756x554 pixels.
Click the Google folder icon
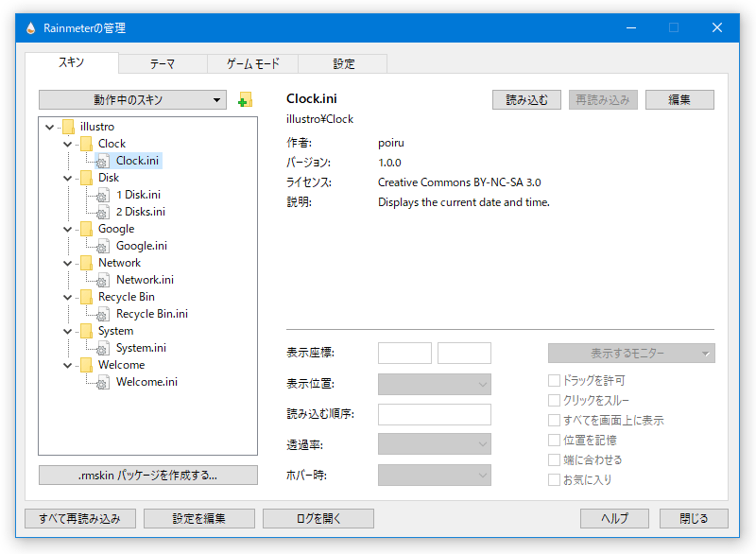86,229
